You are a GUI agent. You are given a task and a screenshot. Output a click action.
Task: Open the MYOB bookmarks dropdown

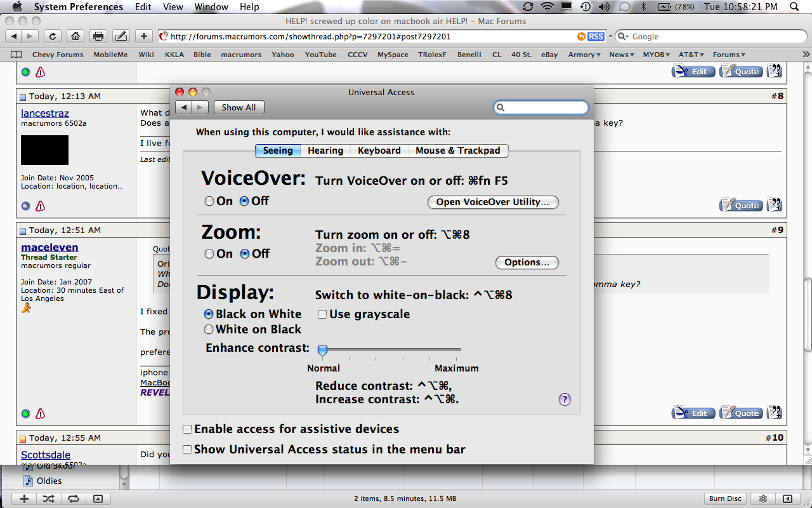(x=657, y=55)
